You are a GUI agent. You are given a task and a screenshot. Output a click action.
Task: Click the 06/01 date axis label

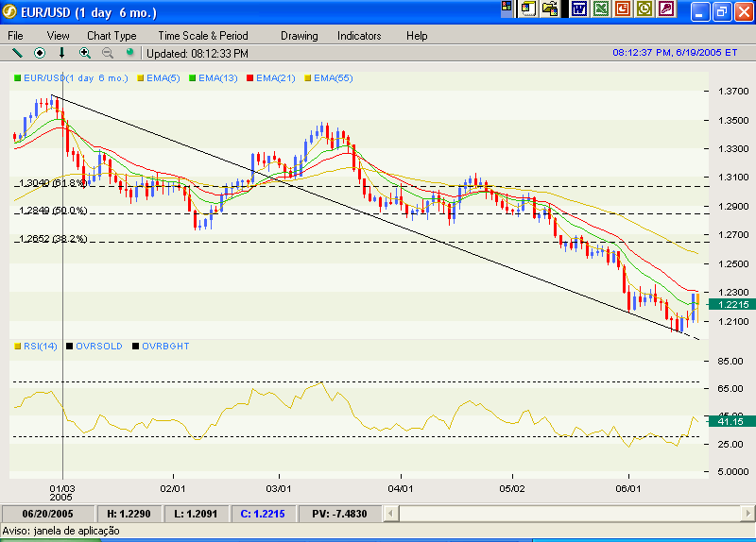pos(628,488)
